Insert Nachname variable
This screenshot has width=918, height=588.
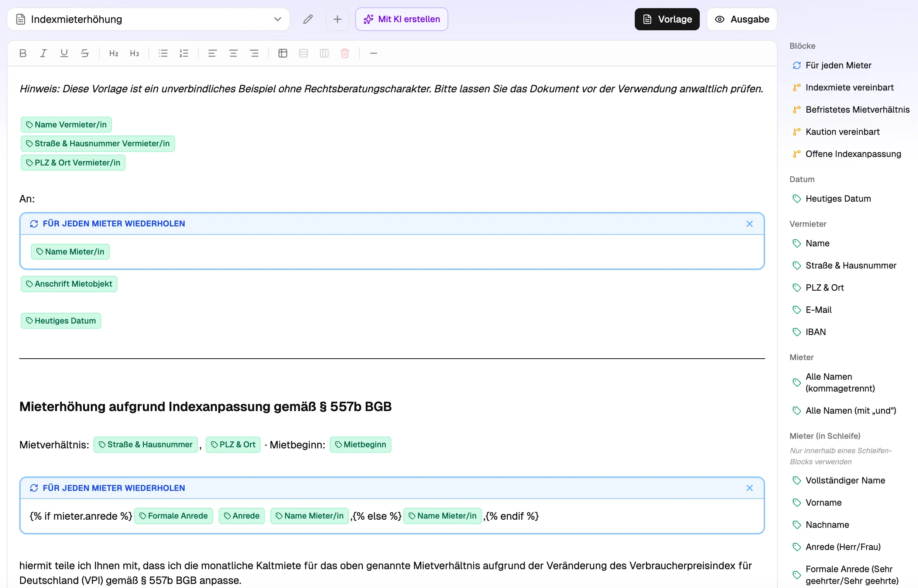821,524
